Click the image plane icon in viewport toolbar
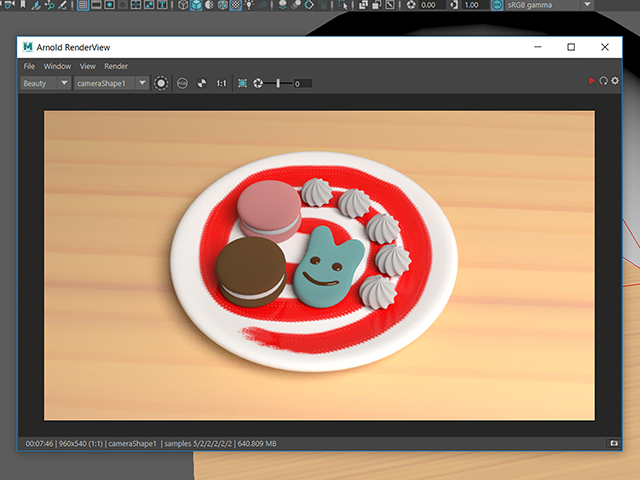 36,5
